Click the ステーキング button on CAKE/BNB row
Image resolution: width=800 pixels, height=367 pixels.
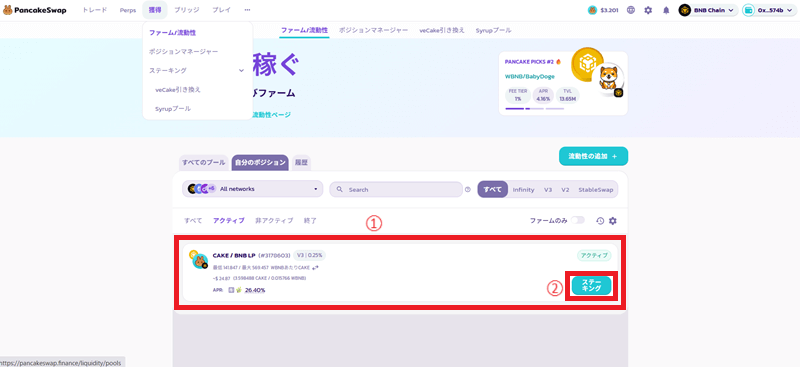(591, 285)
